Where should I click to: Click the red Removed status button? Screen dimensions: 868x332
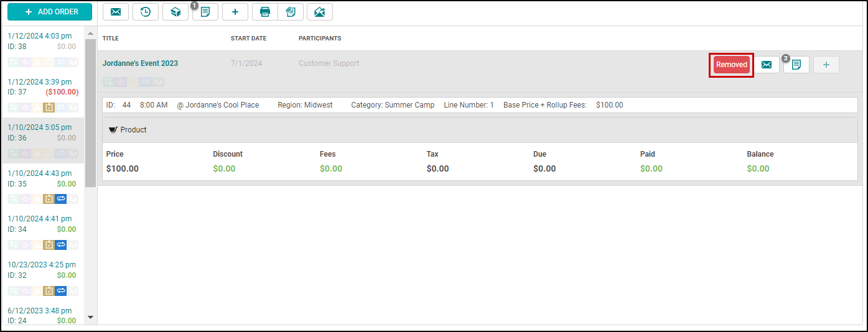coord(732,65)
